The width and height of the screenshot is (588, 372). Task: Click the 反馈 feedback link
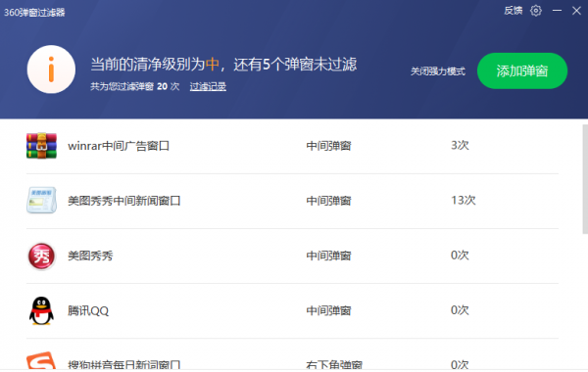[513, 11]
